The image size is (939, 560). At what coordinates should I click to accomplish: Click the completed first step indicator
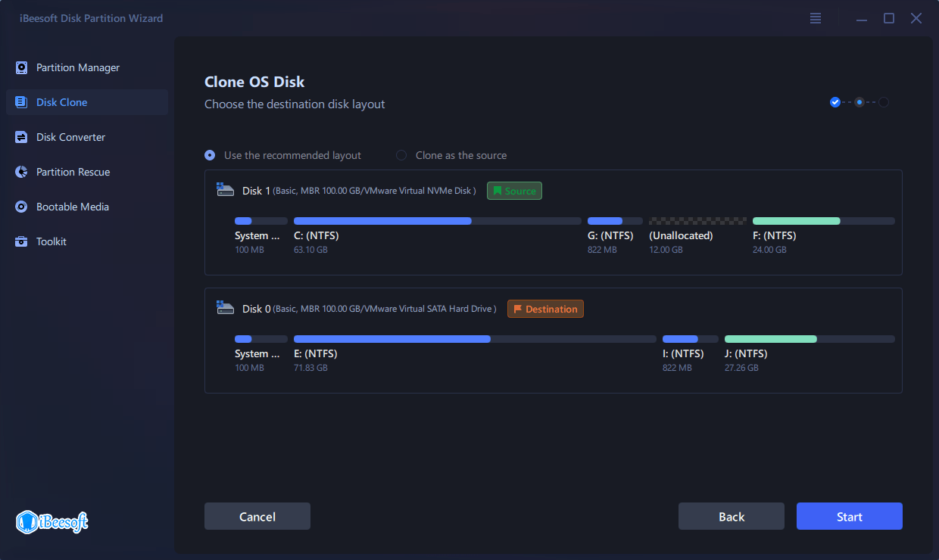coord(835,102)
